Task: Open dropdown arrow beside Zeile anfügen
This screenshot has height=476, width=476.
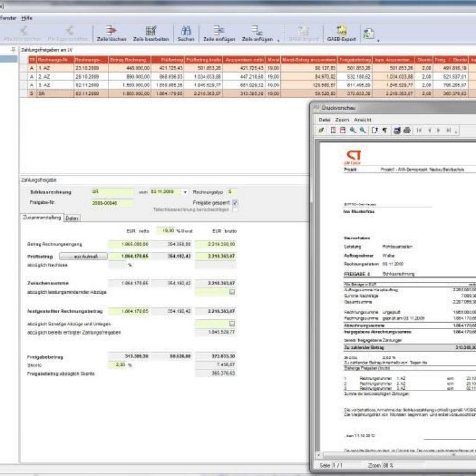Action: [278, 40]
